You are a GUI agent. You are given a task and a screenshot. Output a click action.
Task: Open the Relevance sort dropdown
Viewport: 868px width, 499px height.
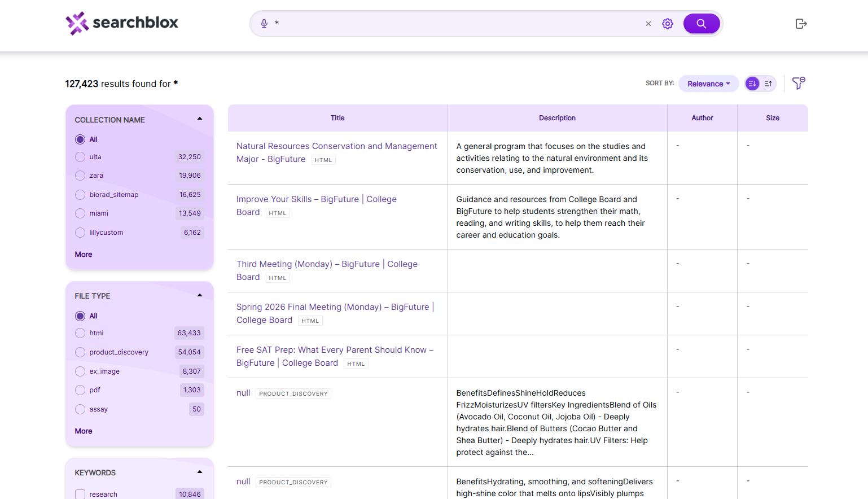(708, 84)
